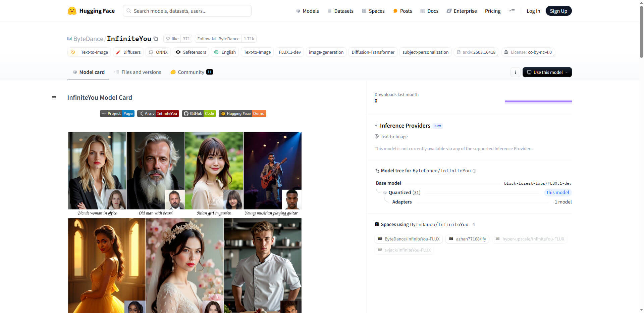644x313 pixels.
Task: Click the Log In link
Action: [533, 11]
